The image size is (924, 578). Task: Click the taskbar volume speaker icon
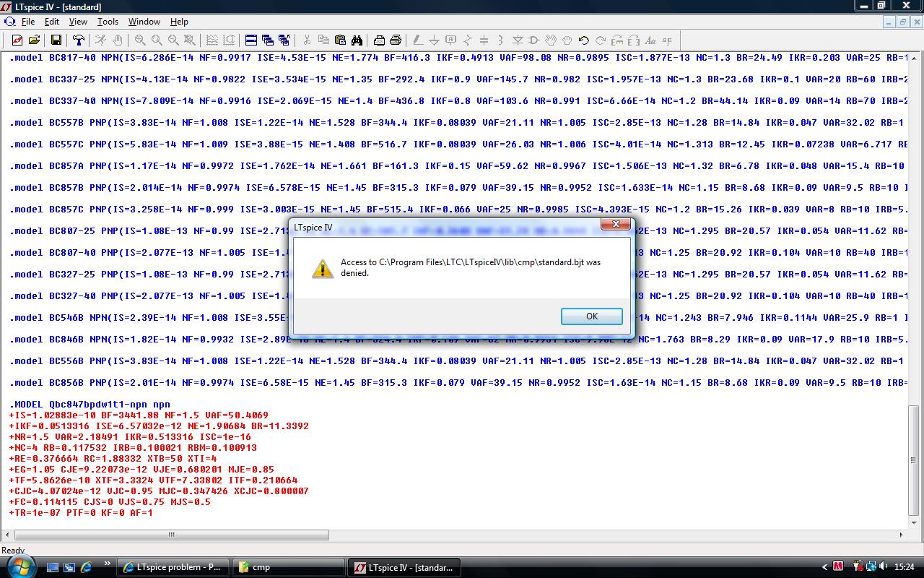click(x=884, y=566)
